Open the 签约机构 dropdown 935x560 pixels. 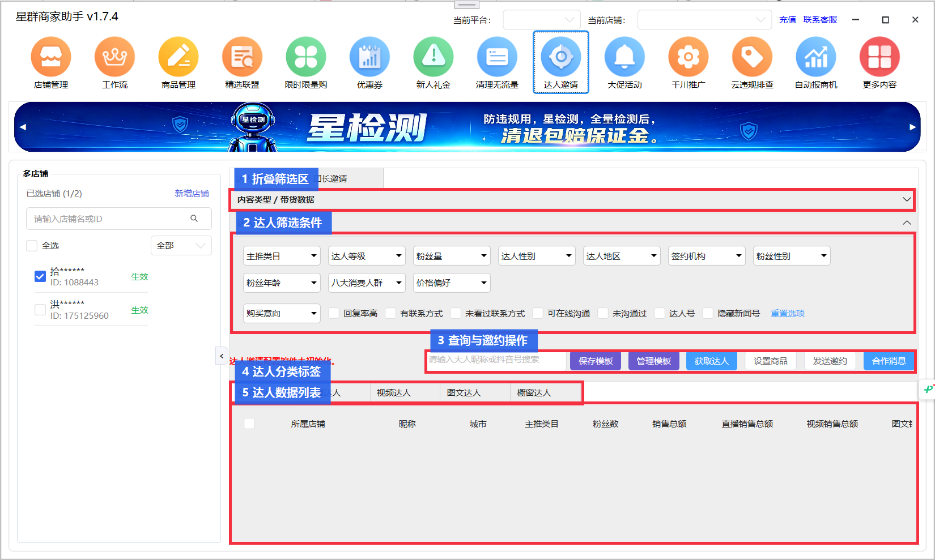point(707,256)
